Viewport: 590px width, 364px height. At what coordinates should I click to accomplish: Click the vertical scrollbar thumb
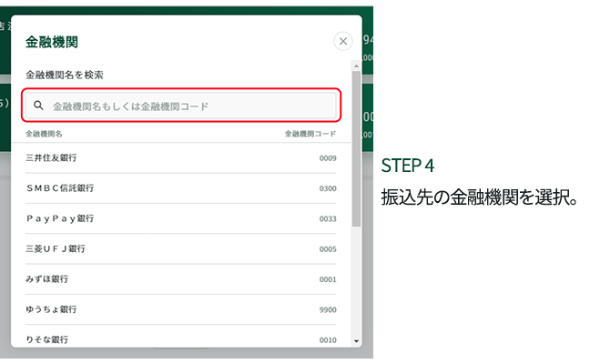(356, 148)
